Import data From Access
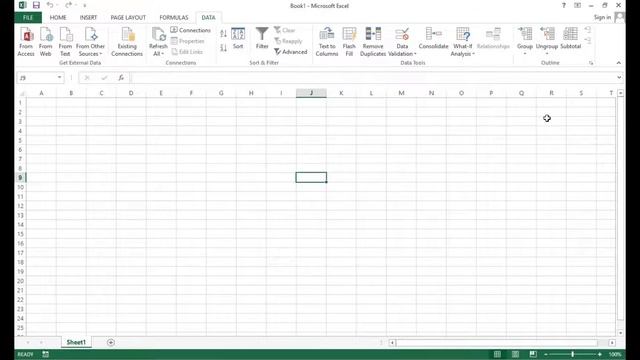This screenshot has height=360, width=640. 26,42
